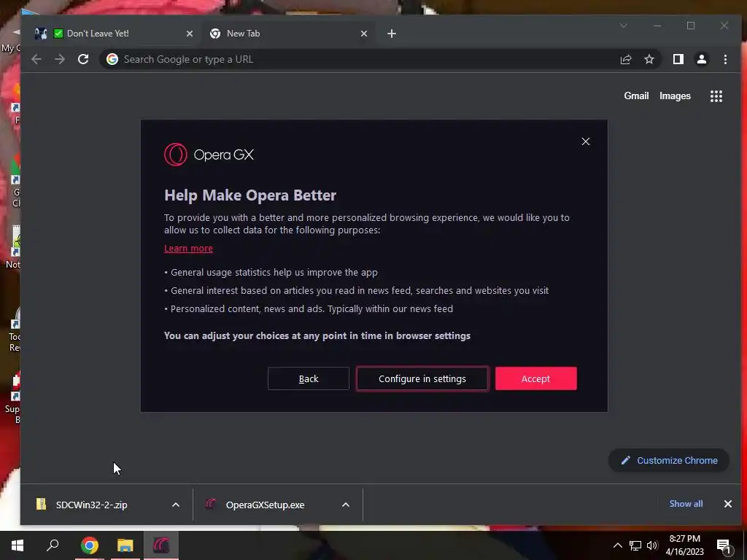
Task: Click Customize Chrome button
Action: click(x=669, y=461)
